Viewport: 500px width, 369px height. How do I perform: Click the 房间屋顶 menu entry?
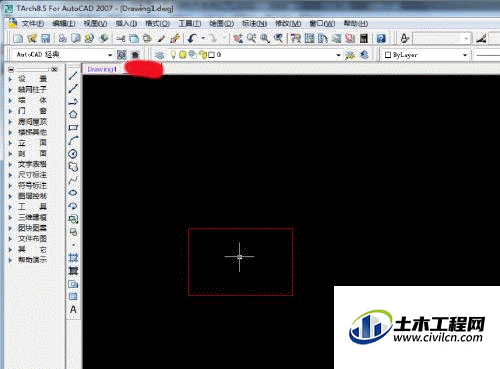[x=32, y=122]
